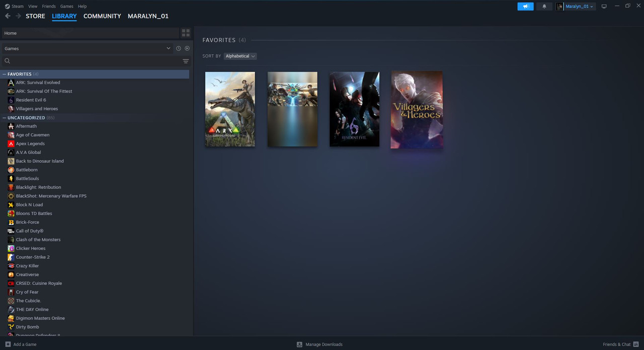Image resolution: width=644 pixels, height=350 pixels.
Task: Click the Counter-Strike 2 list icon
Action: (x=11, y=257)
